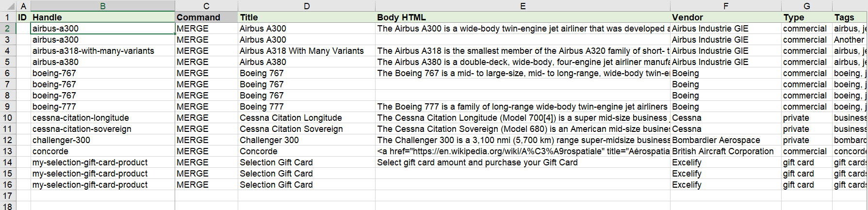Screen dimensions: 868x210
Task: Select row 13 header
Action: [7, 151]
